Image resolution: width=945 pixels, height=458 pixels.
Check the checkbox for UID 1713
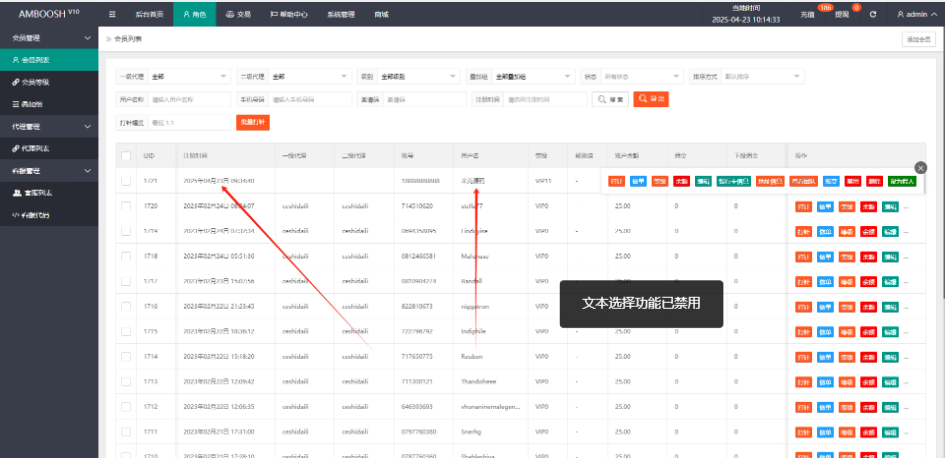tap(125, 382)
